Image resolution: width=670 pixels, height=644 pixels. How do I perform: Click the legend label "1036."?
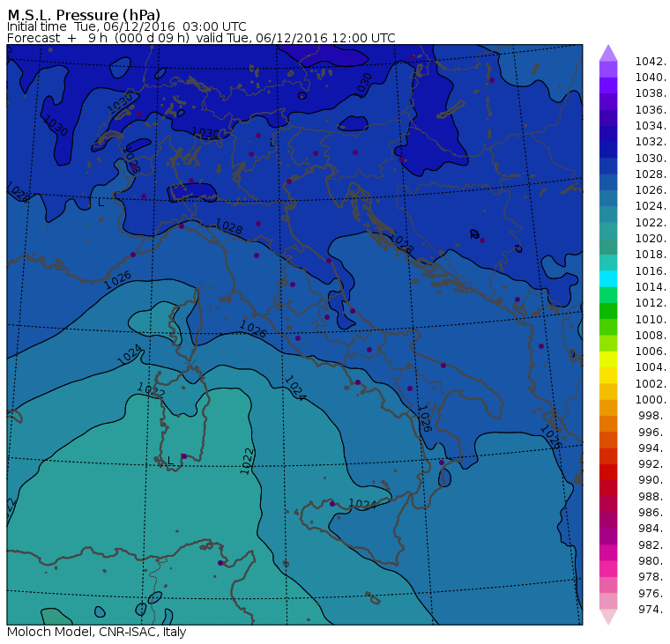coord(651,110)
